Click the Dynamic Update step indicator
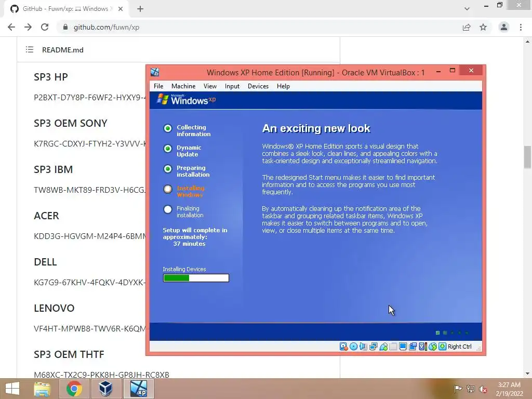The width and height of the screenshot is (532, 399). tap(168, 149)
